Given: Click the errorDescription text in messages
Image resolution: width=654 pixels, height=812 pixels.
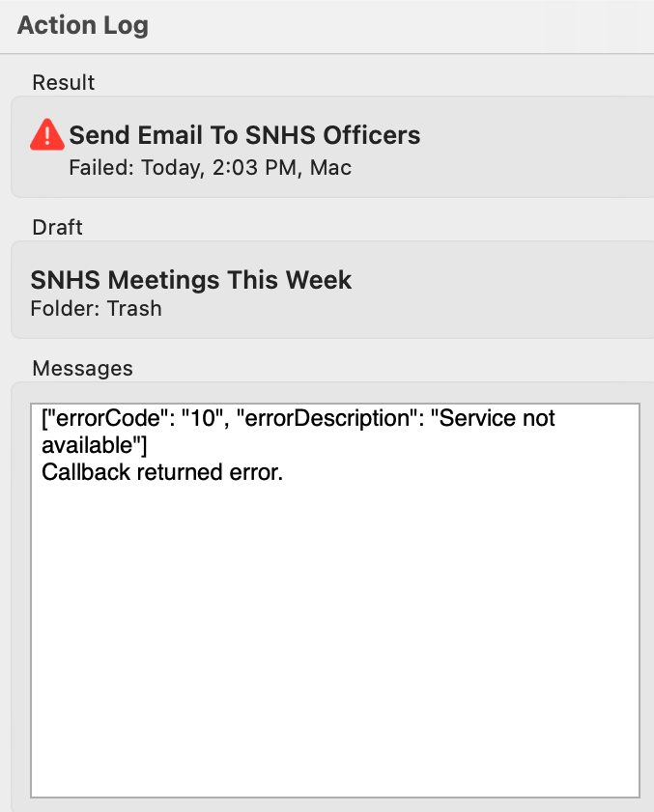Looking at the screenshot, I should (x=327, y=418).
